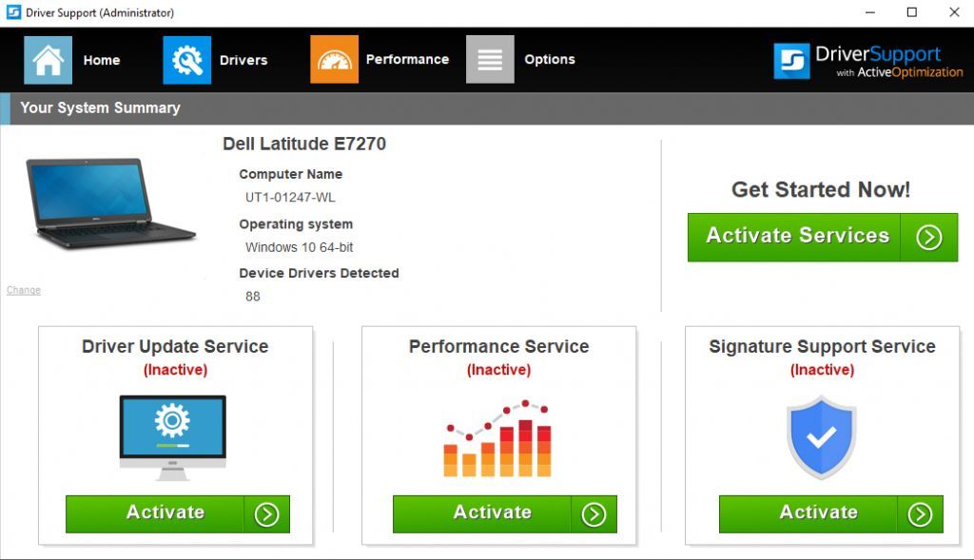Click the Signature Support Service title

click(822, 346)
